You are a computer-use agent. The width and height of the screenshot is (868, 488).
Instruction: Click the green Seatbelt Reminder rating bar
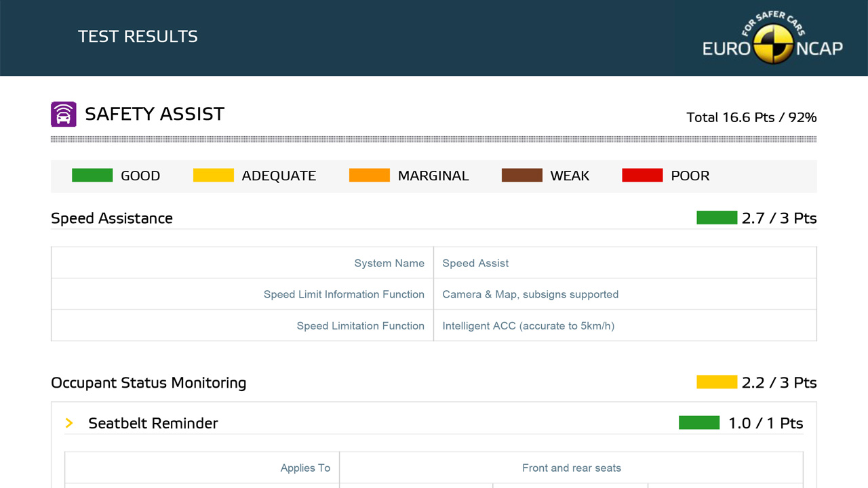(x=698, y=423)
